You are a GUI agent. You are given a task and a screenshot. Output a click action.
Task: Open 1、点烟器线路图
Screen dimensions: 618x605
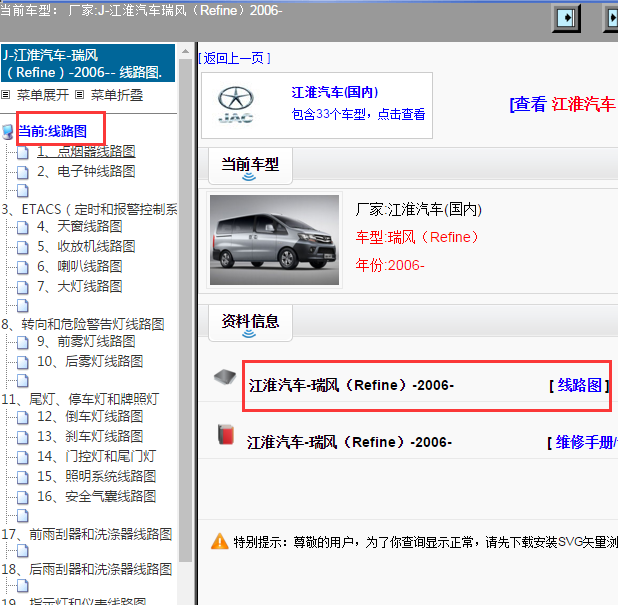pyautogui.click(x=86, y=152)
